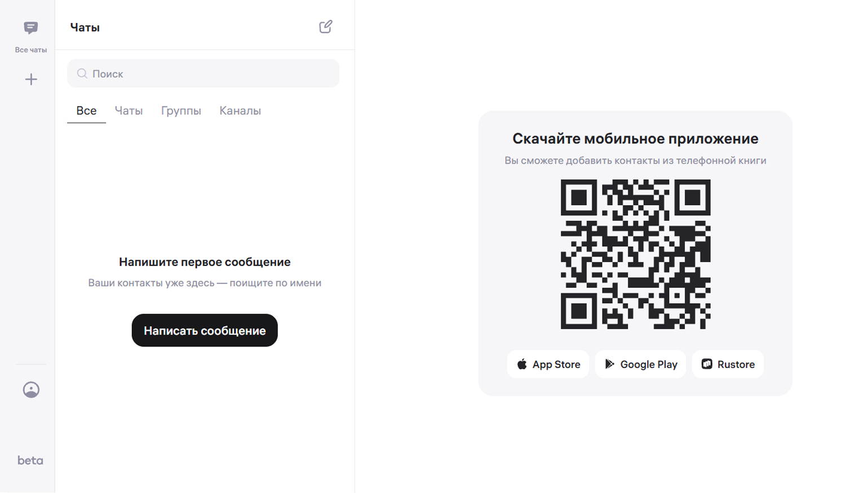
Task: Switch to the Чаты tab
Action: [x=129, y=110]
